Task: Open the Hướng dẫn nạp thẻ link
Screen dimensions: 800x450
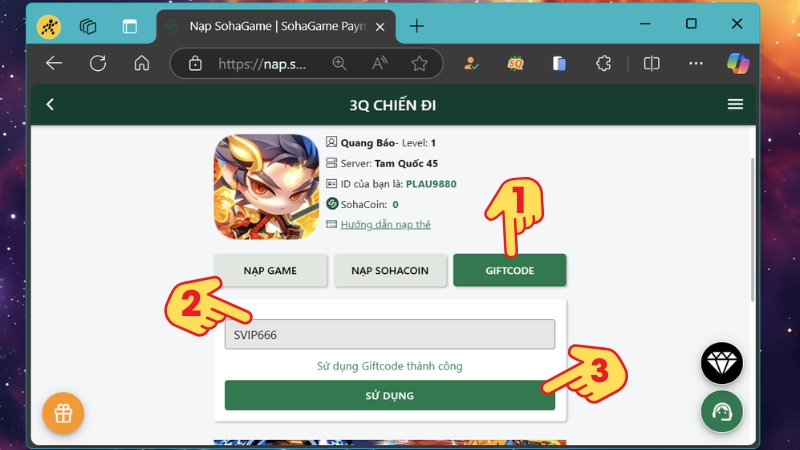Action: pos(386,224)
